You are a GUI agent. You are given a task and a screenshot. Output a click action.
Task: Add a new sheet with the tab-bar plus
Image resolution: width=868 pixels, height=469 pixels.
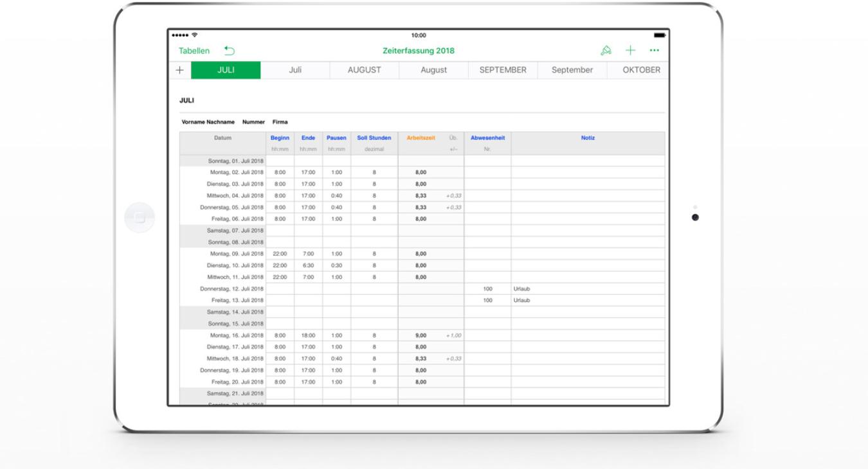click(x=180, y=70)
